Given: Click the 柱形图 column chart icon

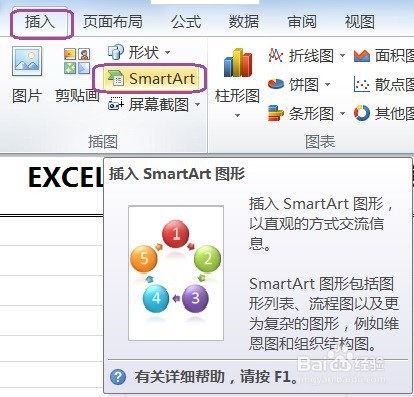Looking at the screenshot, I should point(238,63).
